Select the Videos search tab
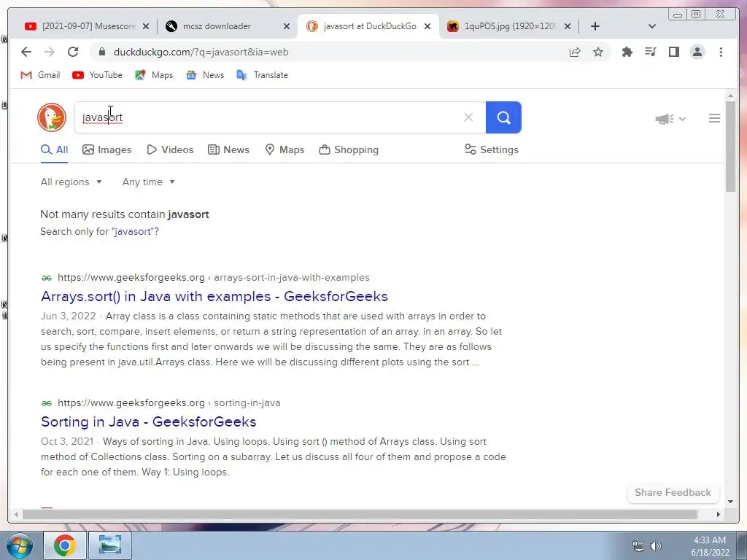This screenshot has width=747, height=560. 170,149
